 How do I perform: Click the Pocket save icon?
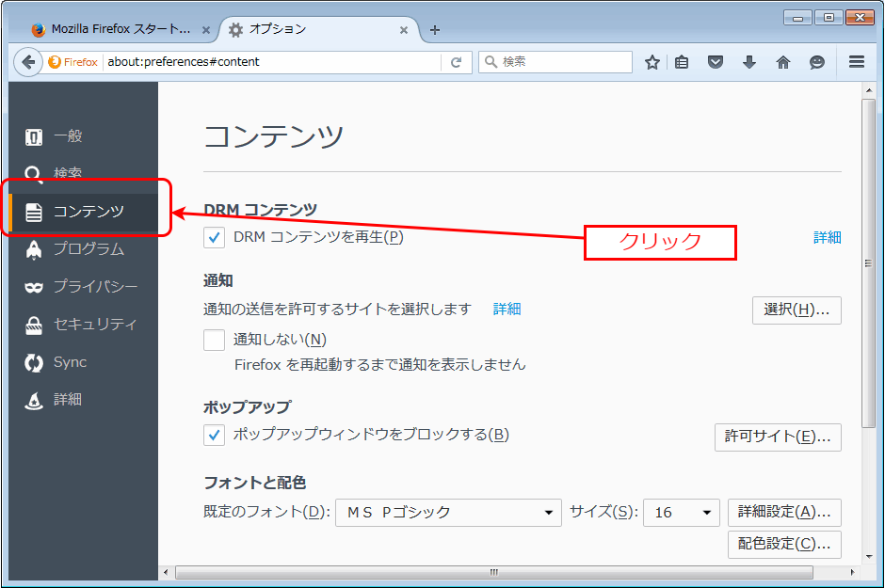tap(716, 62)
